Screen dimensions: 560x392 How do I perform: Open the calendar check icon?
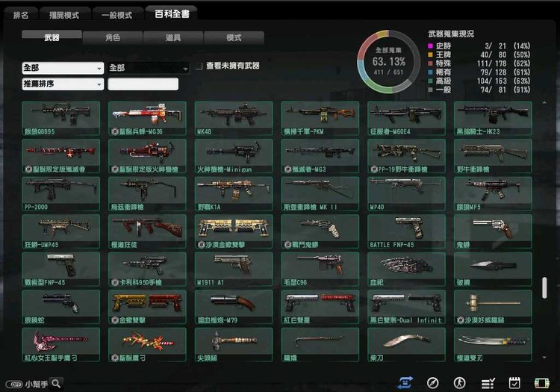click(x=514, y=383)
